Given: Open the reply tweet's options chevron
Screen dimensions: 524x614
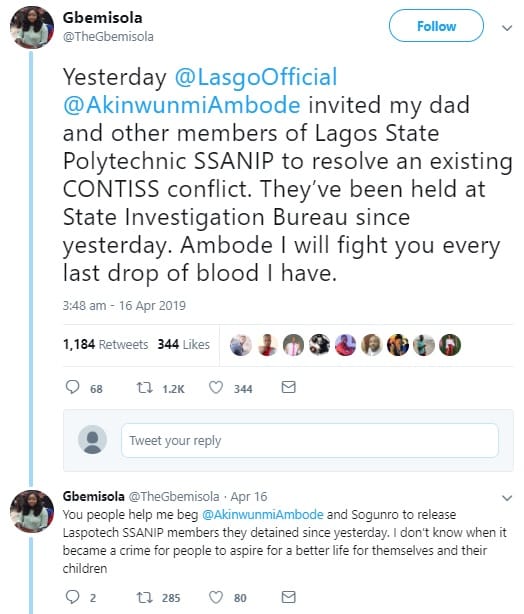Looking at the screenshot, I should pos(507,498).
